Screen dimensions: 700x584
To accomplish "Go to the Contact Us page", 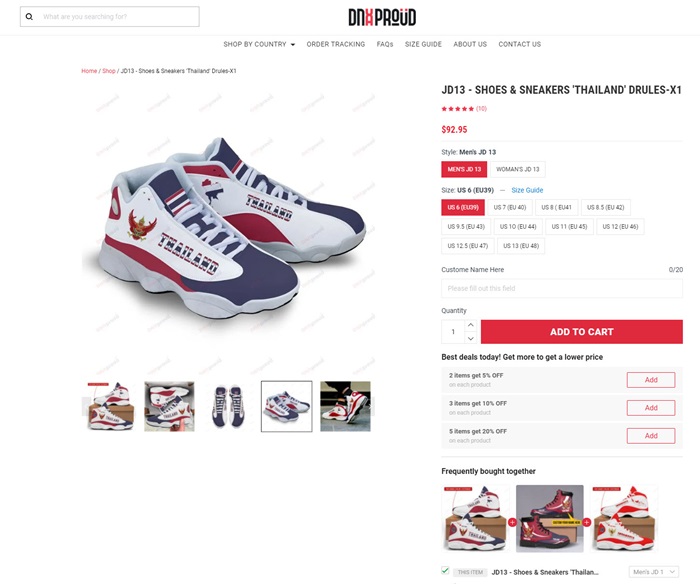I will pos(520,44).
